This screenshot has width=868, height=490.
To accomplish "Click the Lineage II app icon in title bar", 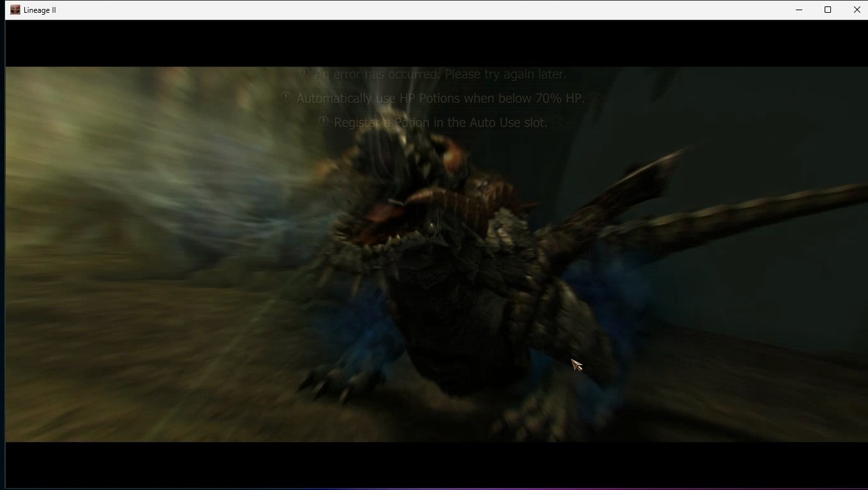I will point(15,10).
